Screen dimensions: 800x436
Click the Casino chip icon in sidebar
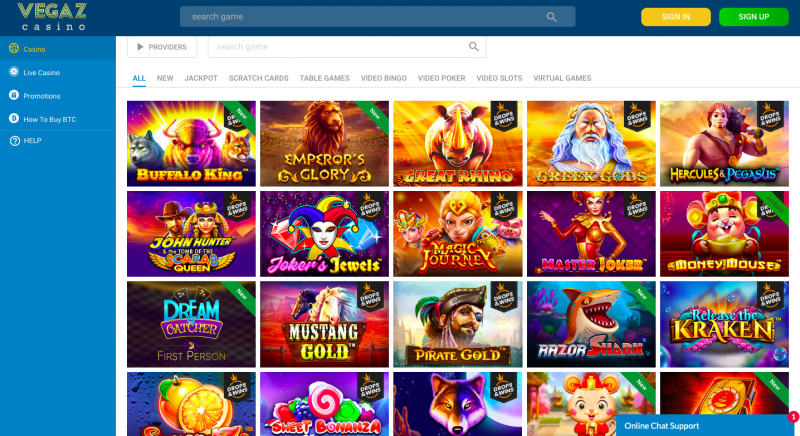point(14,48)
